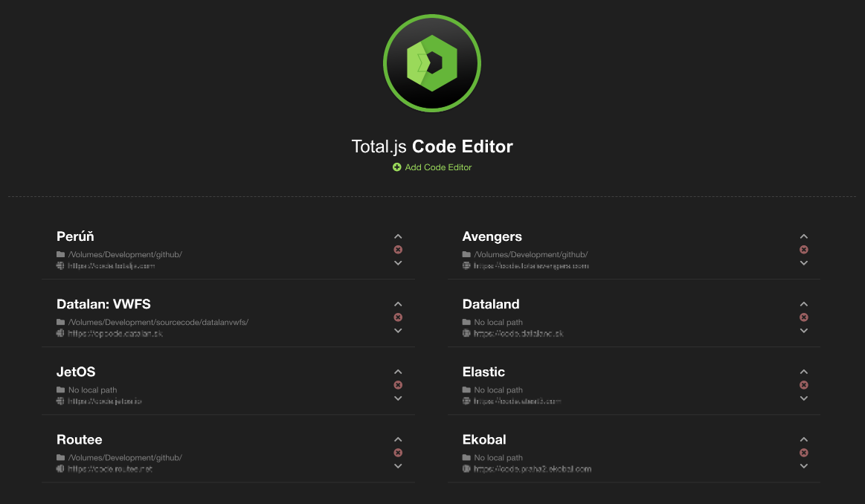Click folder icon under Dataland

[466, 323]
